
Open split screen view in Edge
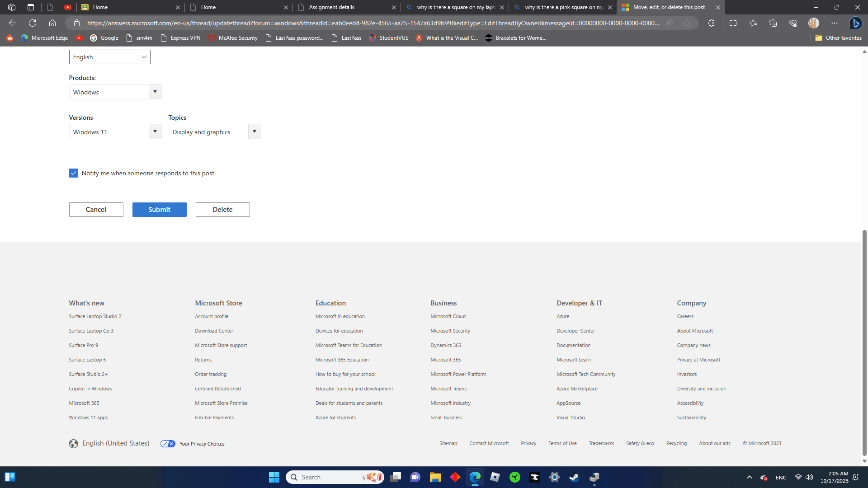tap(733, 23)
